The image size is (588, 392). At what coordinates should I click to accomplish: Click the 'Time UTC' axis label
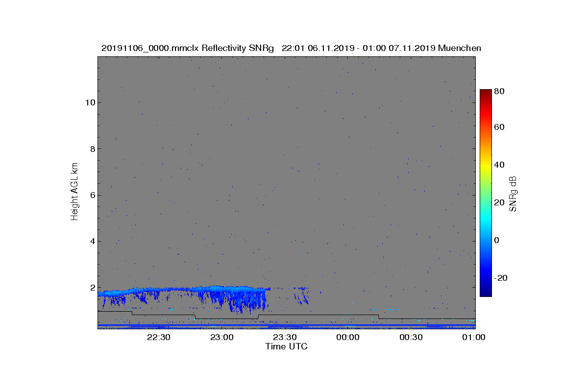[287, 346]
